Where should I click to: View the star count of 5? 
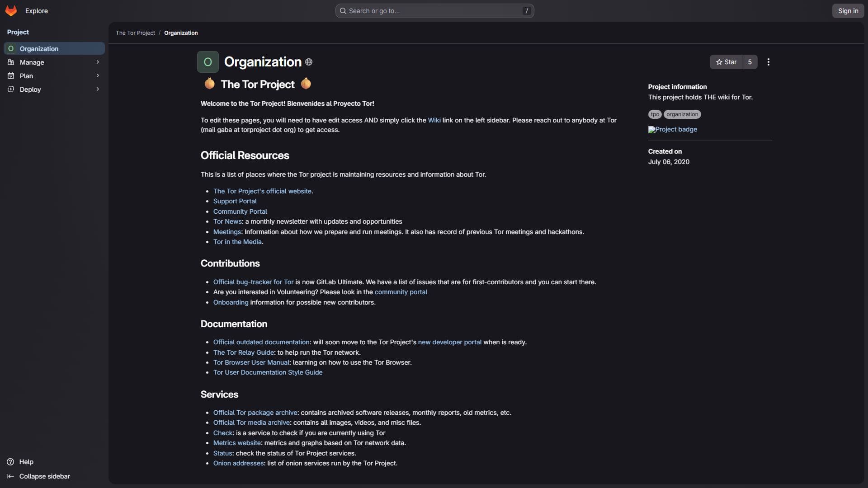pyautogui.click(x=750, y=62)
